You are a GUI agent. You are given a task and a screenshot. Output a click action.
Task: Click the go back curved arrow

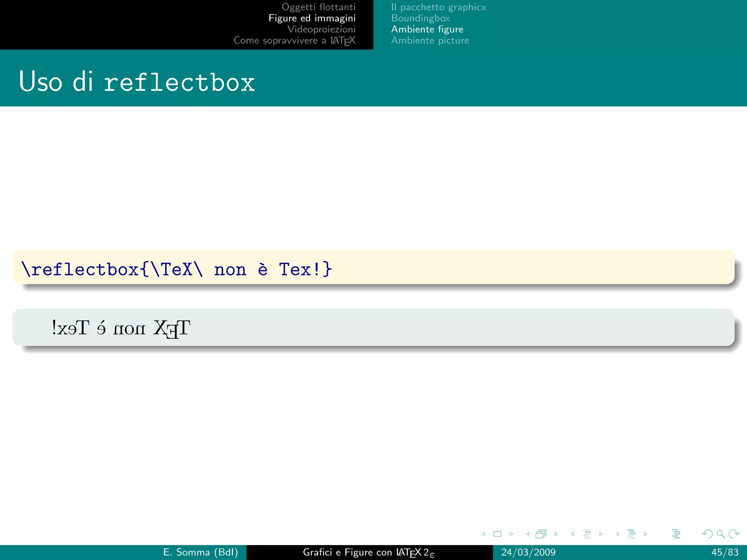tap(707, 534)
